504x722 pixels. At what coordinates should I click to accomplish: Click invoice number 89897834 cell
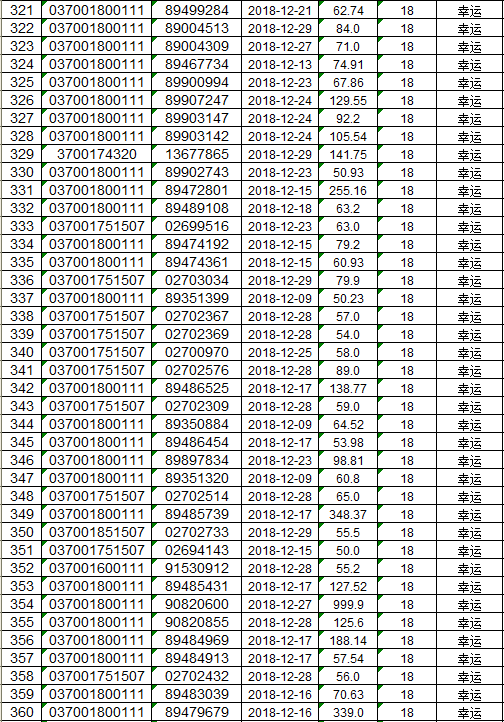click(197, 460)
